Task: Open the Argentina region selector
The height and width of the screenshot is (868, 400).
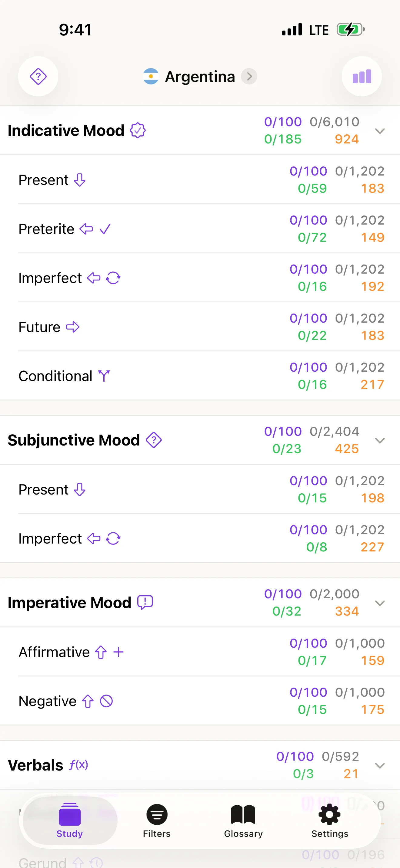Action: pos(200,77)
